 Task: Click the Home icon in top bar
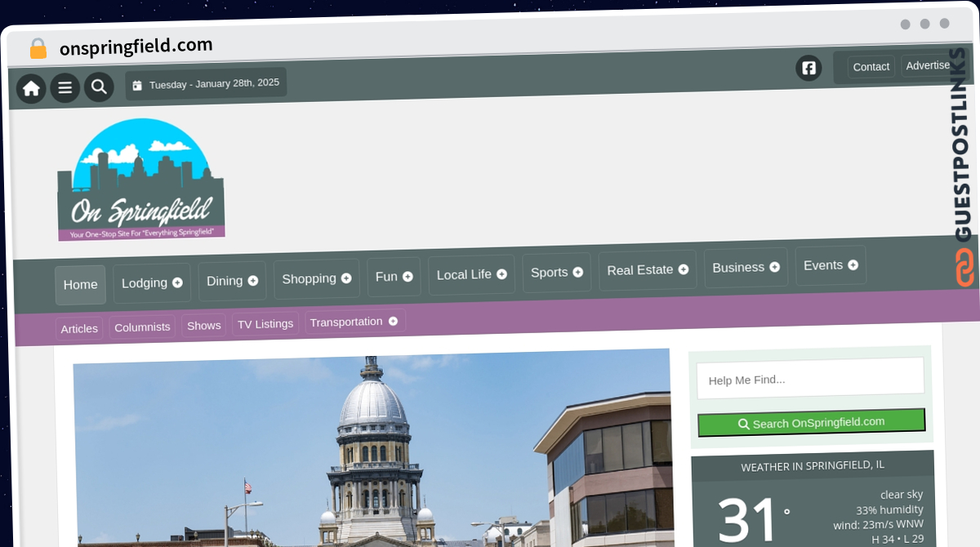click(31, 88)
